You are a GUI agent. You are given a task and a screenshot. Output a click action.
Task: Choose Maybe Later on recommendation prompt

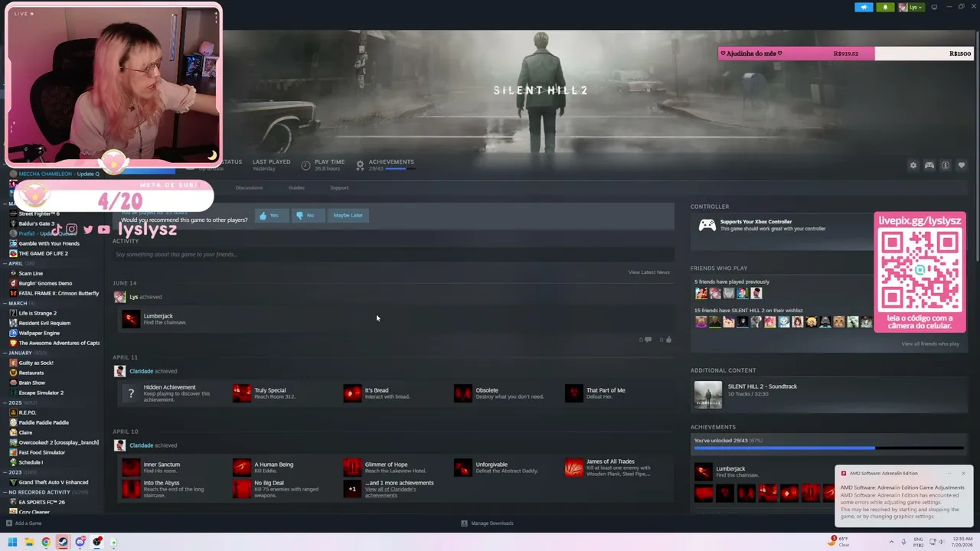(x=348, y=215)
